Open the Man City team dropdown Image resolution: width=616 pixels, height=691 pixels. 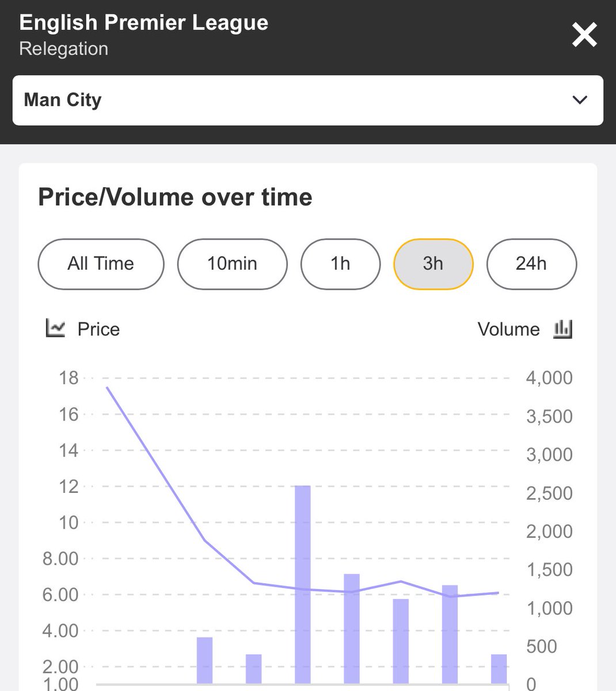(x=308, y=100)
